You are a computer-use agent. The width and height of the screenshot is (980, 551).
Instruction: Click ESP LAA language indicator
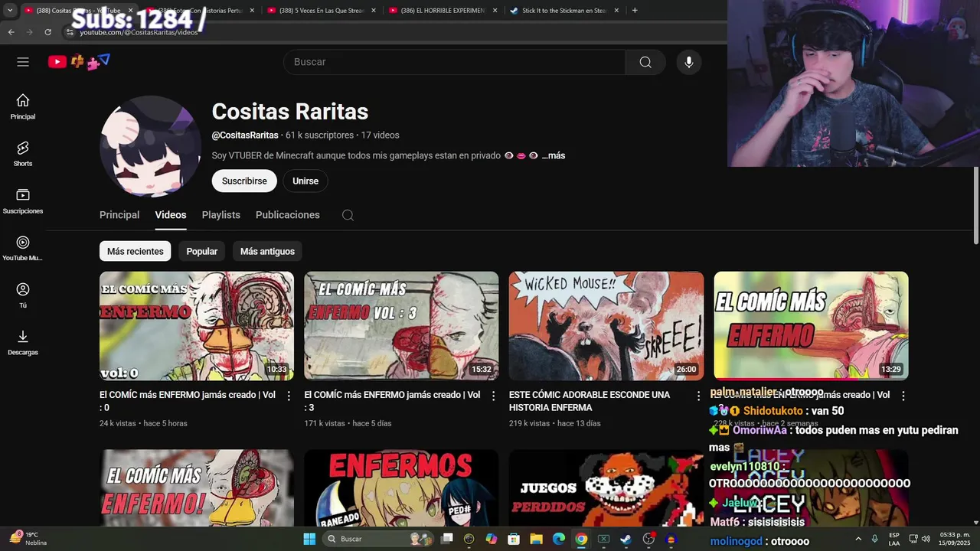pyautogui.click(x=894, y=539)
